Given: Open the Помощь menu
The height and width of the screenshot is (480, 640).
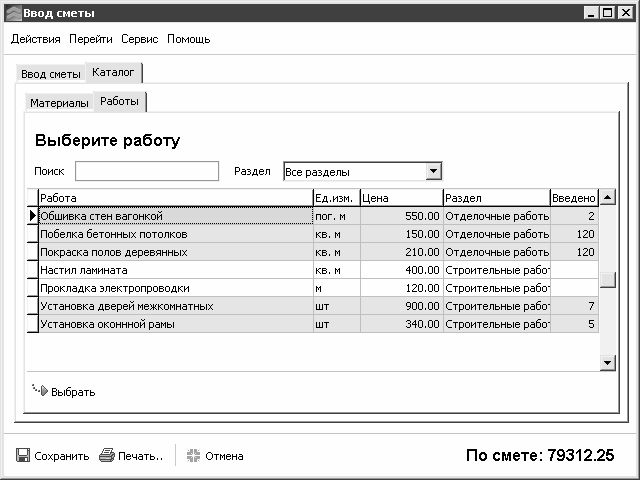Looking at the screenshot, I should pos(189,39).
